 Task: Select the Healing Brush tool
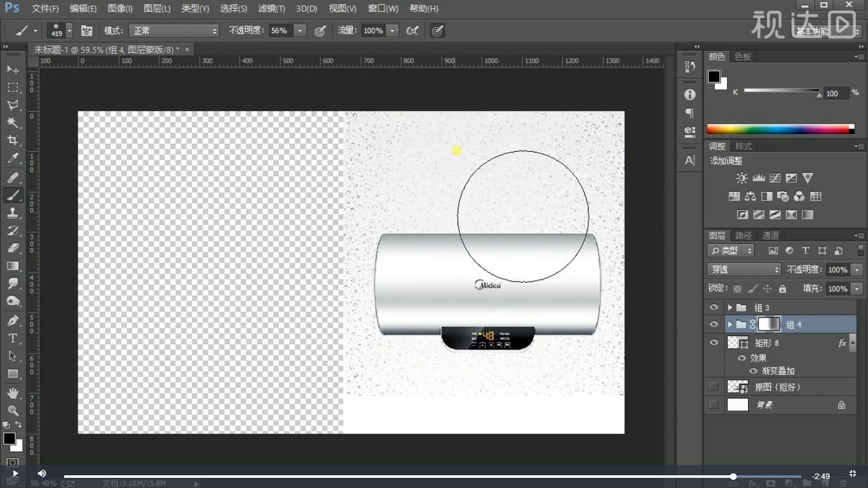pyautogui.click(x=12, y=178)
